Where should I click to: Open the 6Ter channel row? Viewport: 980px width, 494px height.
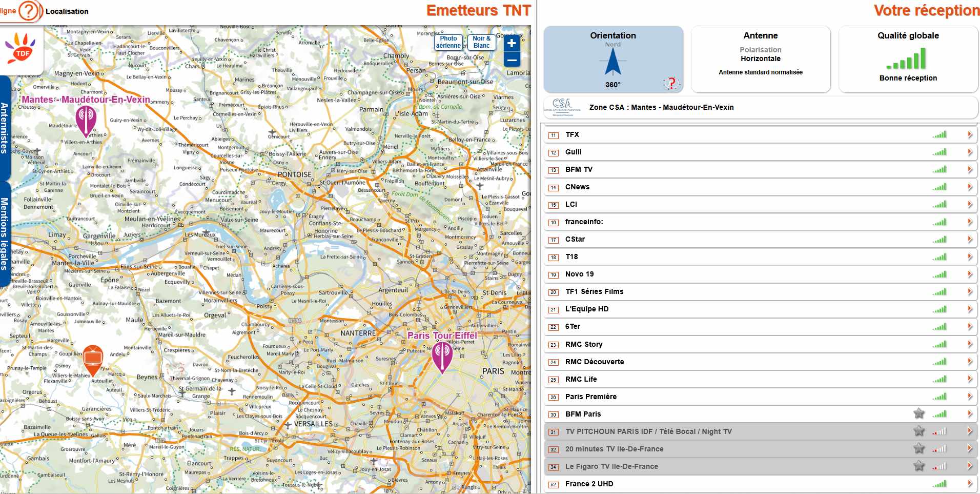(761, 326)
